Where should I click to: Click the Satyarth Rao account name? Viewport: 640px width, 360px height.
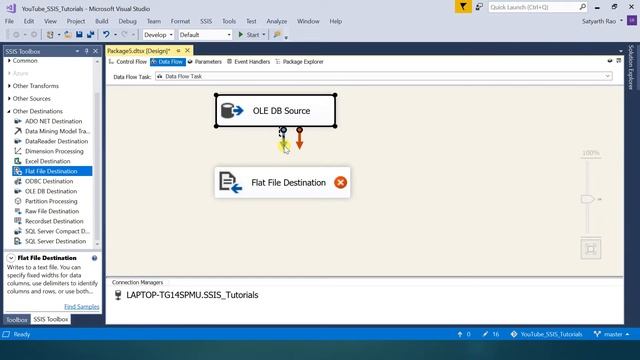599,21
